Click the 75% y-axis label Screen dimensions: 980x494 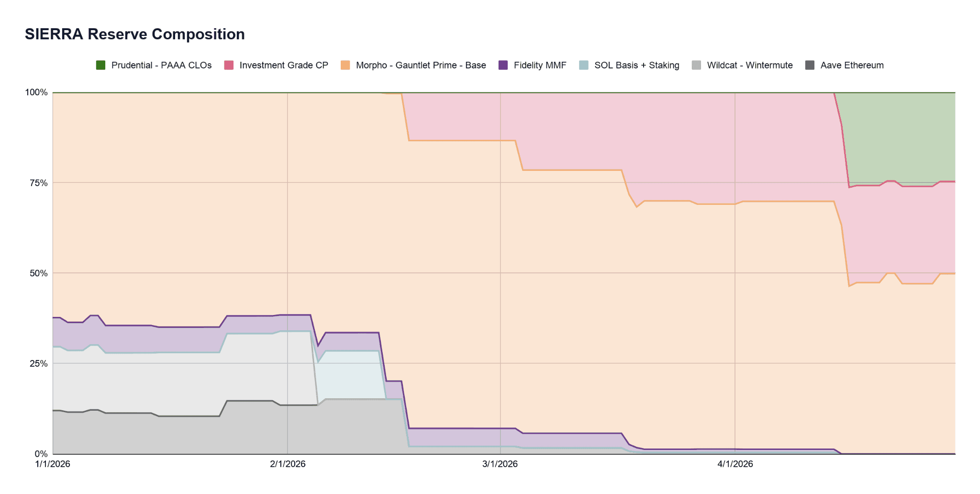[39, 183]
